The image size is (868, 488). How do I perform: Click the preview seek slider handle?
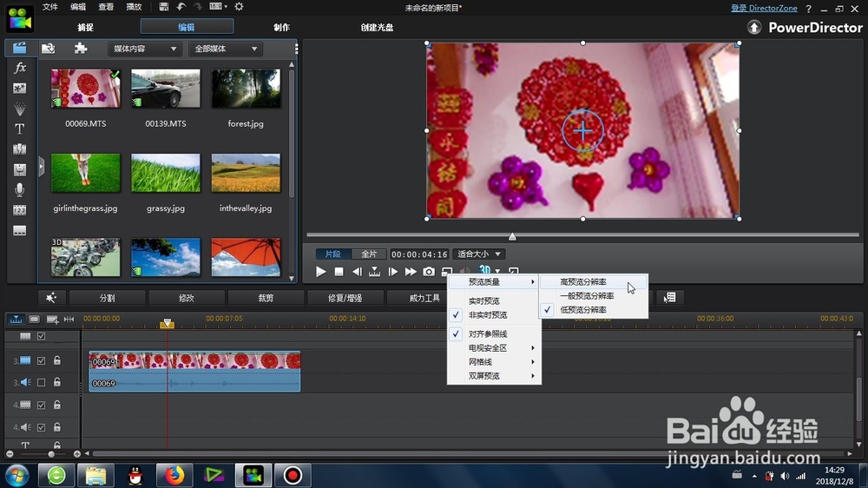click(x=512, y=236)
